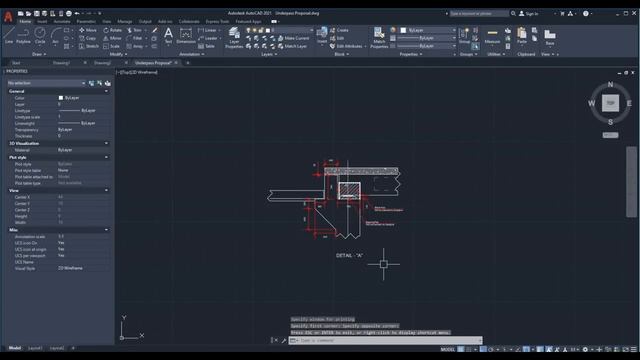Click the Color ByLayer swatch in Properties
Image resolution: width=640 pixels, height=360 pixels.
(x=61, y=98)
